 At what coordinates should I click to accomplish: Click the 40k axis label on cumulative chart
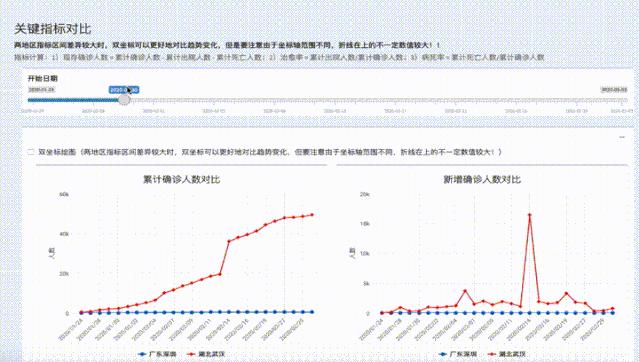64,234
